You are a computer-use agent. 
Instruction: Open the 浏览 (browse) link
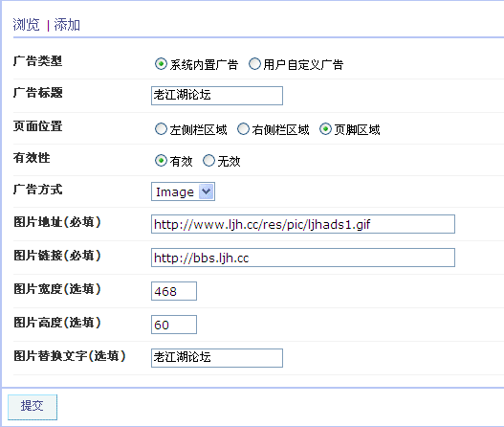[26, 25]
